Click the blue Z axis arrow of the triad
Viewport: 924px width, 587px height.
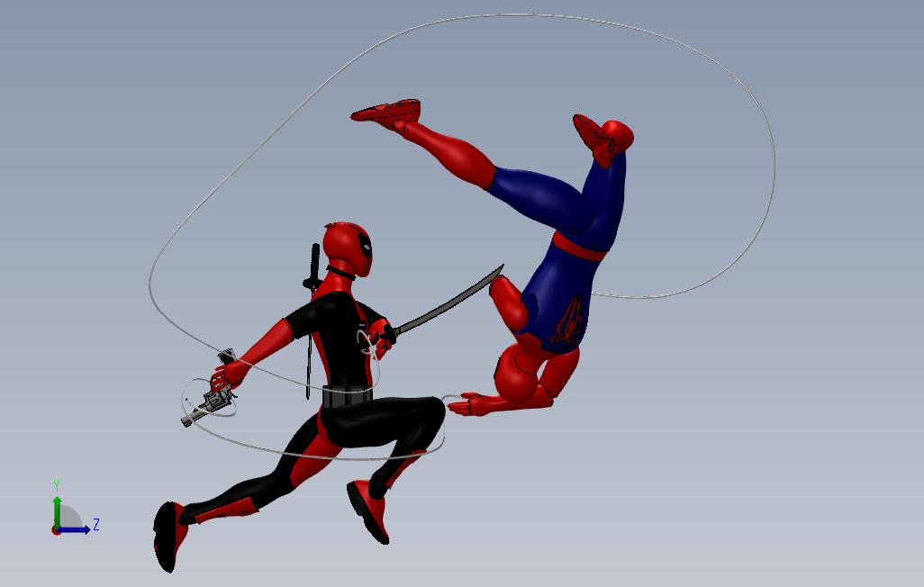[x=76, y=530]
